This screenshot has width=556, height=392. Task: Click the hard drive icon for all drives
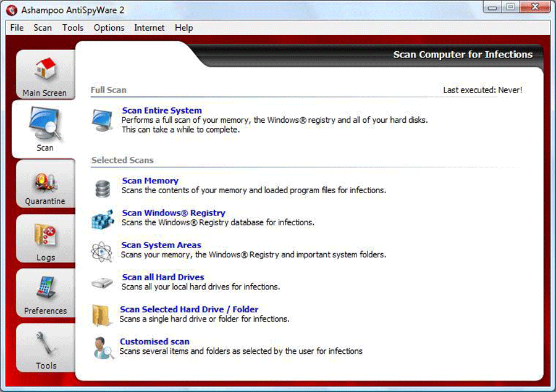click(x=102, y=283)
